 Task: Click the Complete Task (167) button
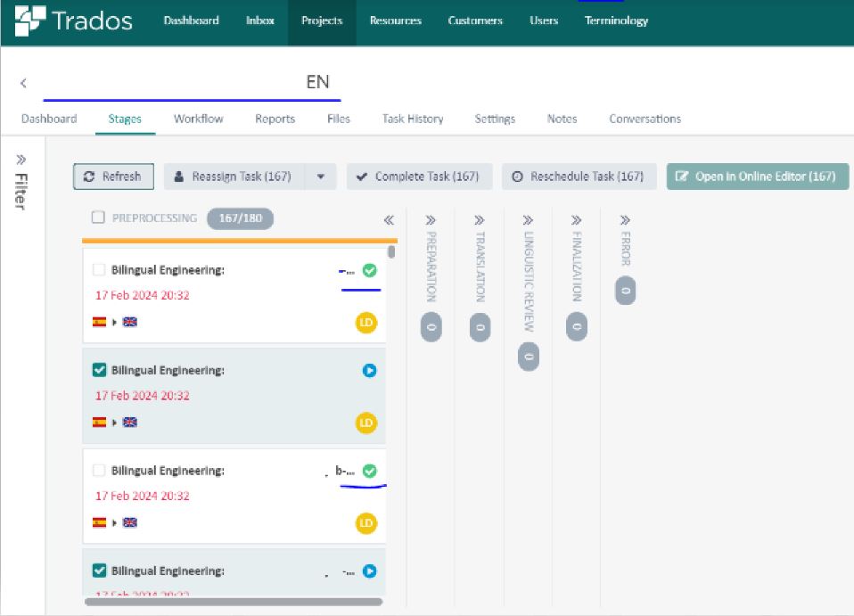point(419,177)
